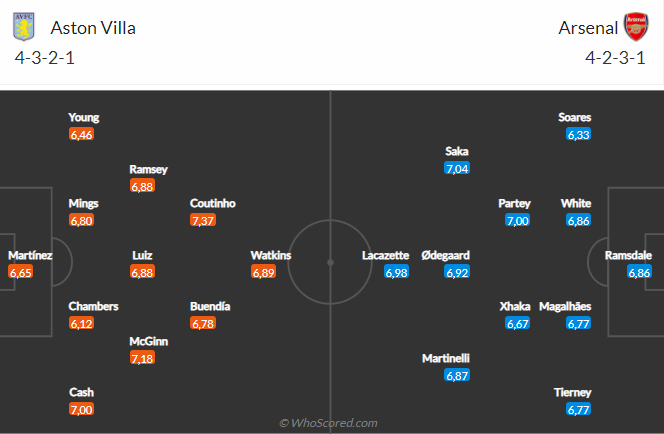Select the player name Watkins
The image size is (664, 434).
coord(270,255)
